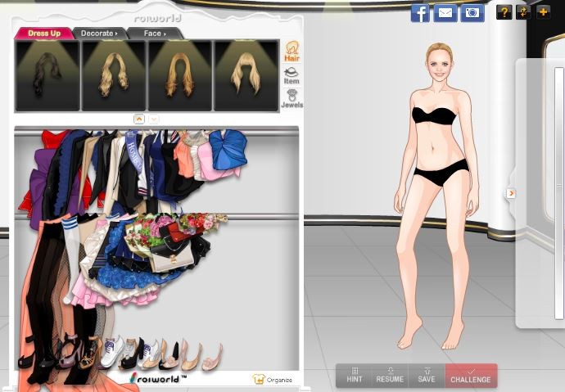Open the Face tab
565x392 pixels.
click(154, 34)
